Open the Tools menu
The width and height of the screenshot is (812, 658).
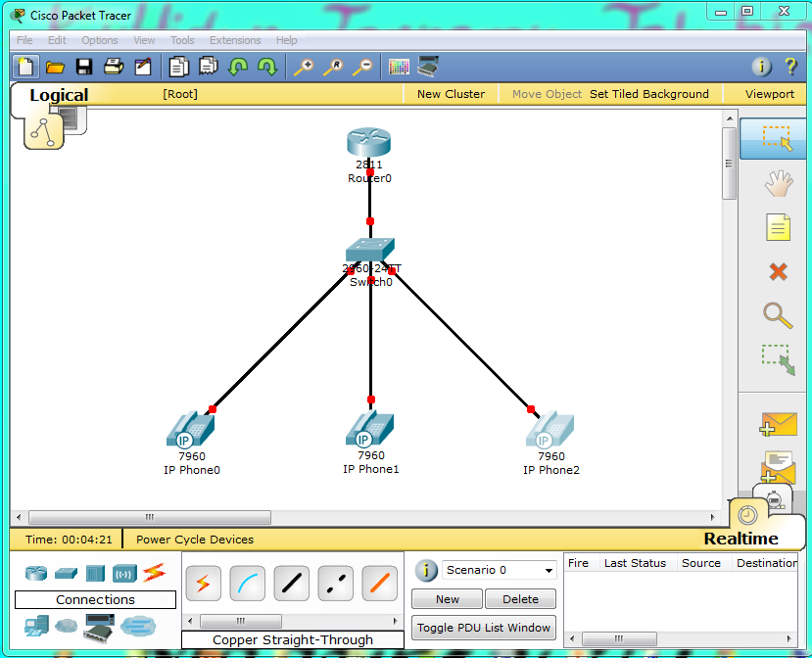[182, 40]
